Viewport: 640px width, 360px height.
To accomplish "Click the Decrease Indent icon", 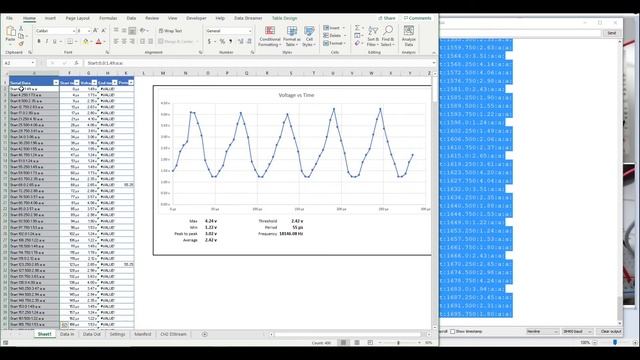I will 142,42.
